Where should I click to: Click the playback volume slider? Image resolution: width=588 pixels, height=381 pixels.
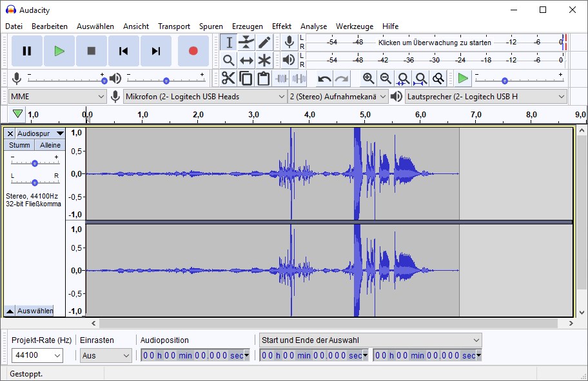pyautogui.click(x=166, y=79)
